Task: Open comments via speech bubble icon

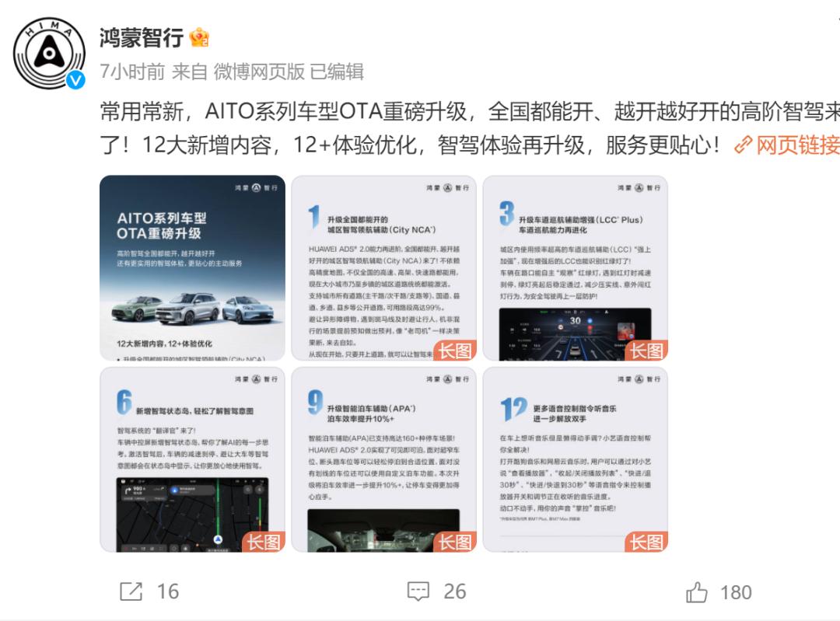Action: coord(418,591)
